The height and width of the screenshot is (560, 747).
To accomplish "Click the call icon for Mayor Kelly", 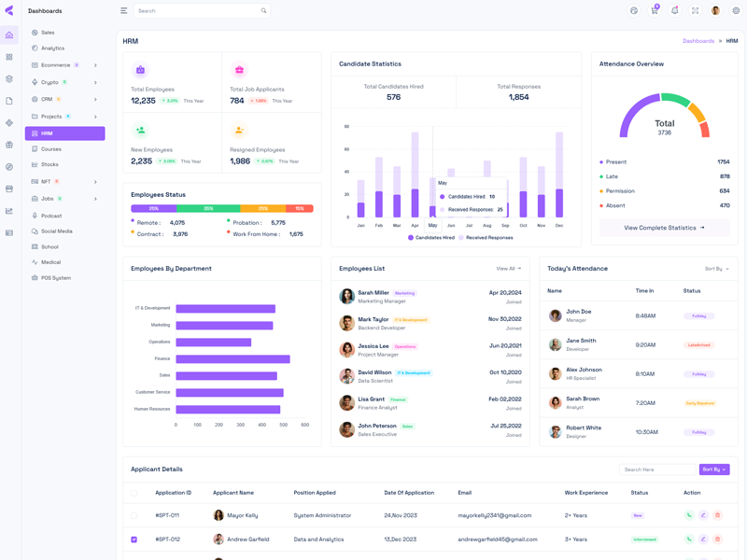I will coord(689,515).
